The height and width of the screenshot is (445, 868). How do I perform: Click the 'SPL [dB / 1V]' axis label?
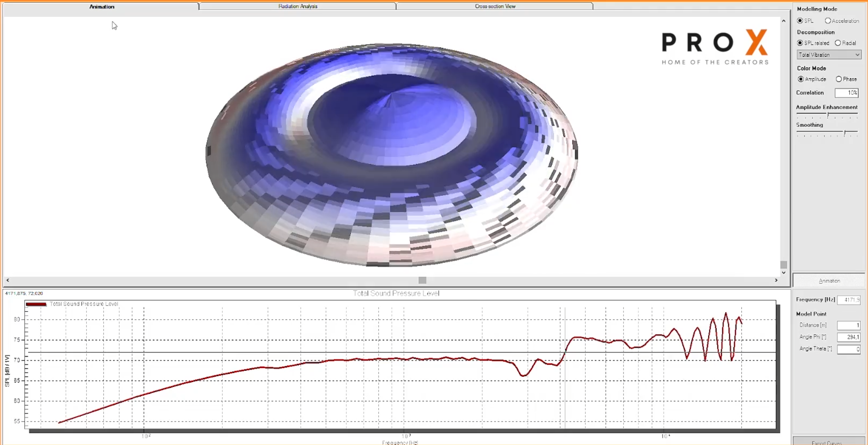7,370
